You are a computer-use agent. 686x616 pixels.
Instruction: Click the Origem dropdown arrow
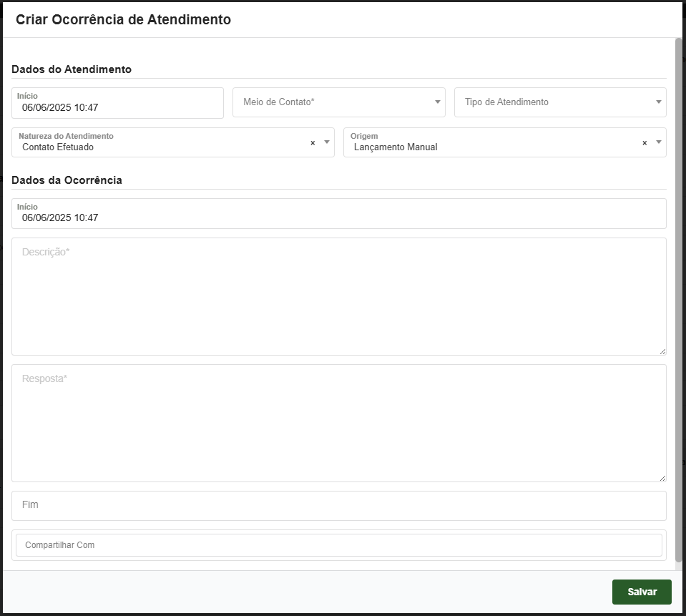coord(659,142)
